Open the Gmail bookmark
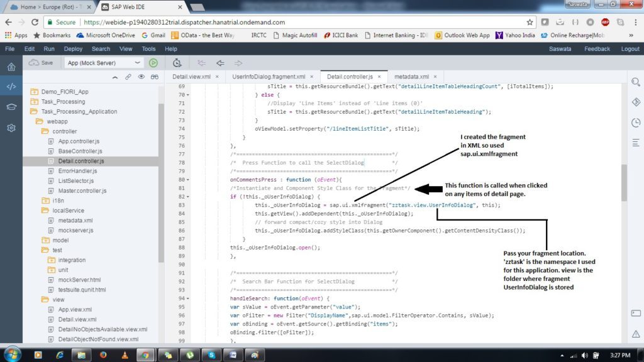The image size is (644, 362). (x=153, y=35)
